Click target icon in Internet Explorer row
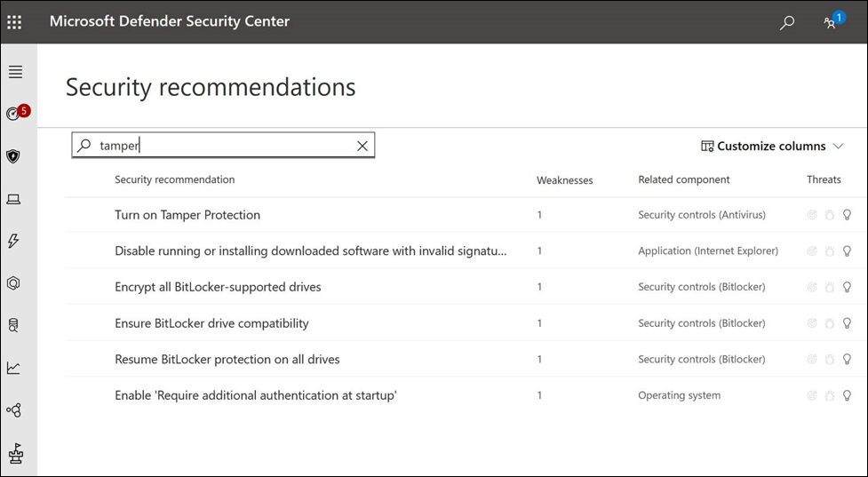 click(812, 250)
